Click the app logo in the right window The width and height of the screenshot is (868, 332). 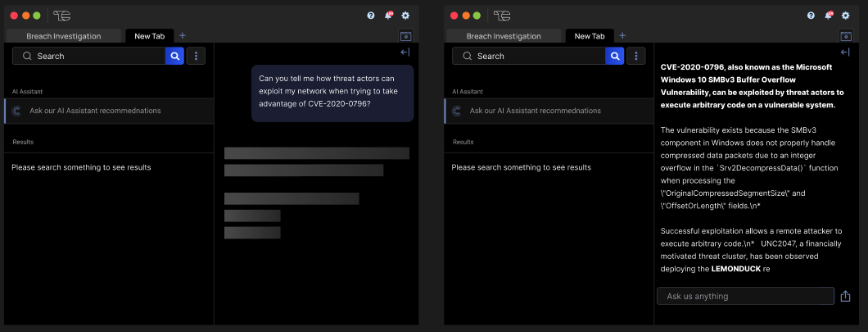pos(502,16)
